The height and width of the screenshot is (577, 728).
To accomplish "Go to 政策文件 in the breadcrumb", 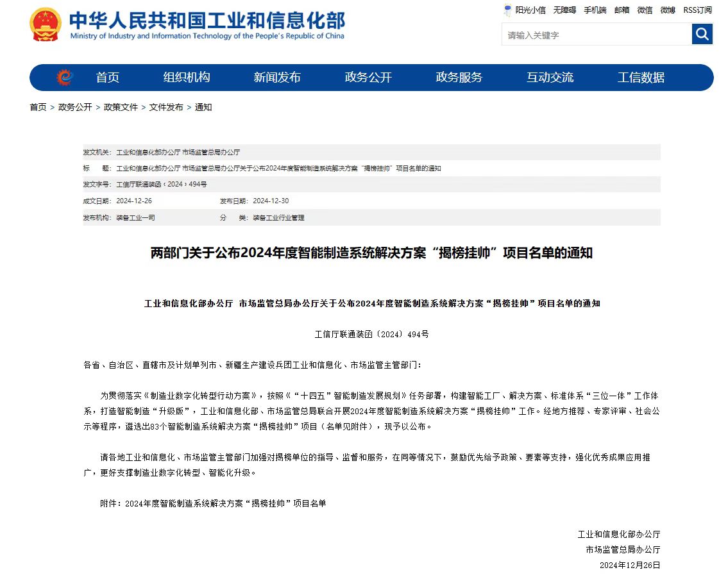I will click(121, 107).
